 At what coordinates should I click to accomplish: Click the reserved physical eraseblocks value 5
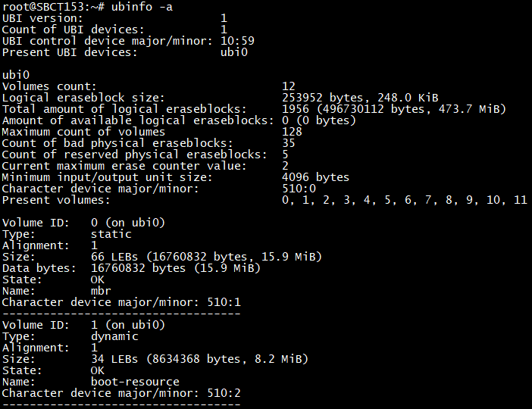click(285, 155)
